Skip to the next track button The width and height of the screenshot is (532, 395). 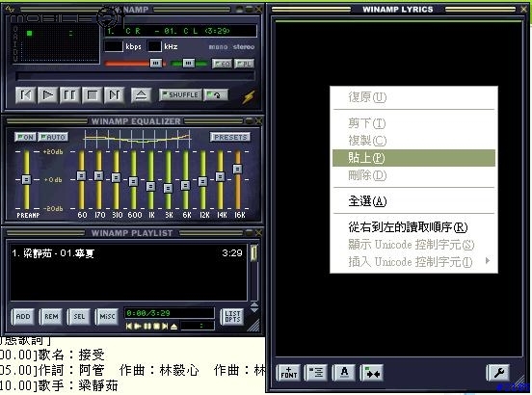(115, 95)
